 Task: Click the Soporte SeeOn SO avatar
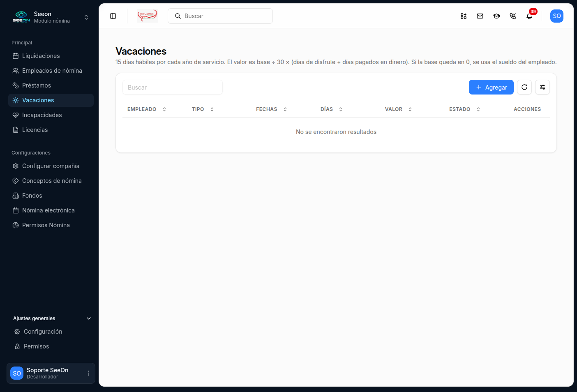click(x=17, y=373)
